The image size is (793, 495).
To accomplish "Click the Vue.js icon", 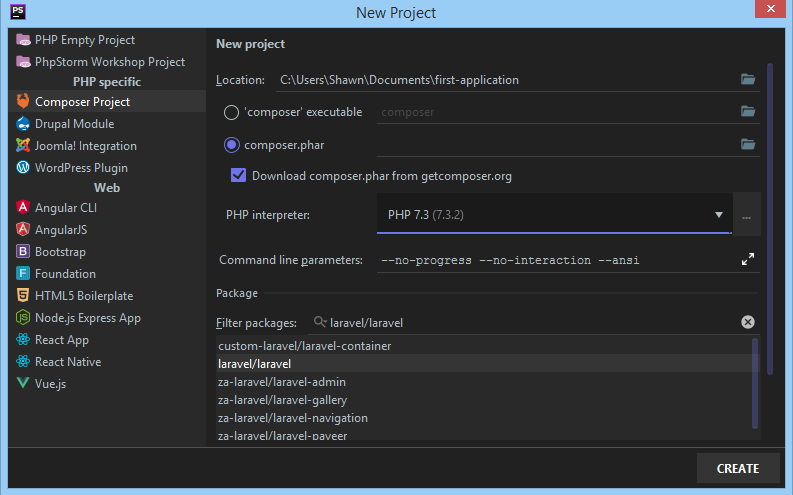I will click(x=23, y=383).
